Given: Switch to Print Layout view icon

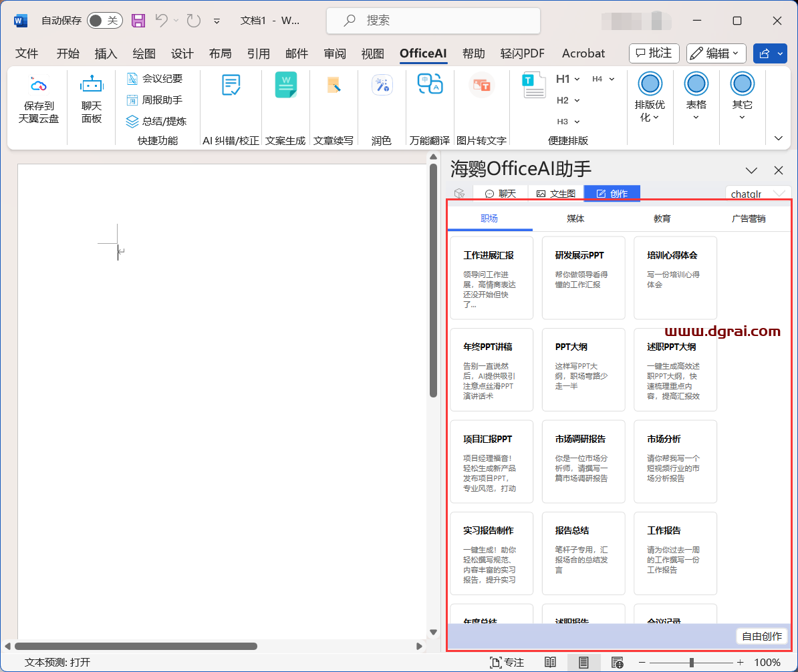Looking at the screenshot, I should [x=583, y=663].
